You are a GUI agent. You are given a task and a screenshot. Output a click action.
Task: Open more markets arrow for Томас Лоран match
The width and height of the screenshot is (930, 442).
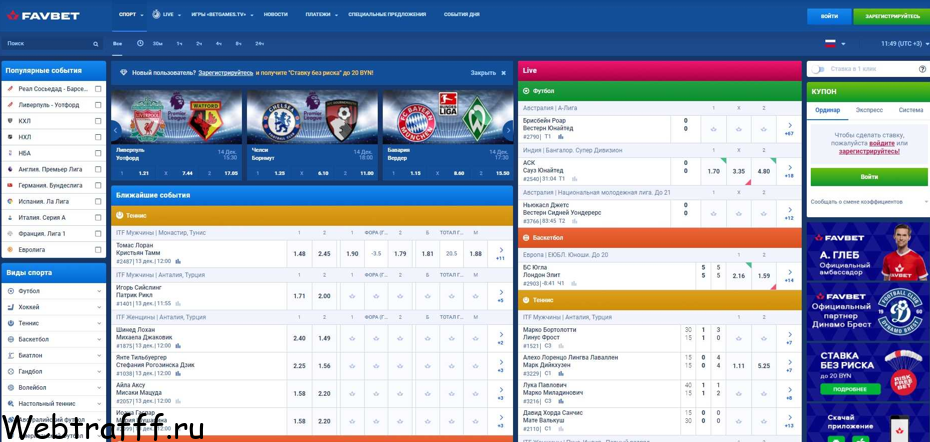pos(501,253)
